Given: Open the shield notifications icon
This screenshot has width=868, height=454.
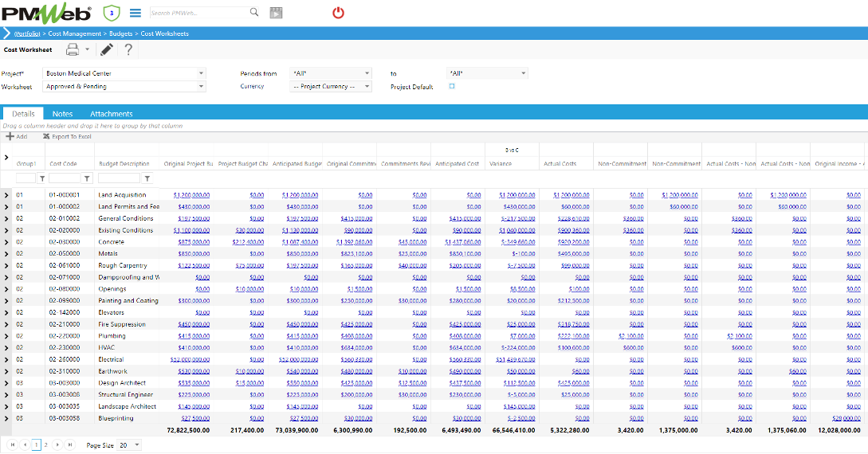Looking at the screenshot, I should [112, 13].
